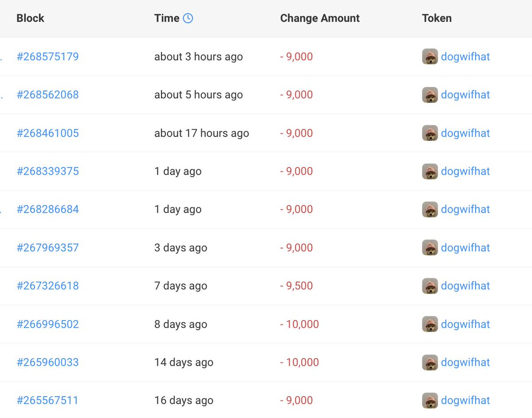Select the 'about 3 hours ago' time cell
Image resolution: width=532 pixels, height=418 pixels.
199,57
